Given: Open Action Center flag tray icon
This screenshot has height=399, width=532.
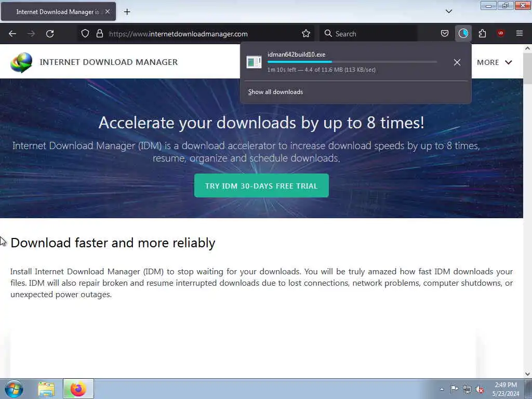Looking at the screenshot, I should pos(454,389).
